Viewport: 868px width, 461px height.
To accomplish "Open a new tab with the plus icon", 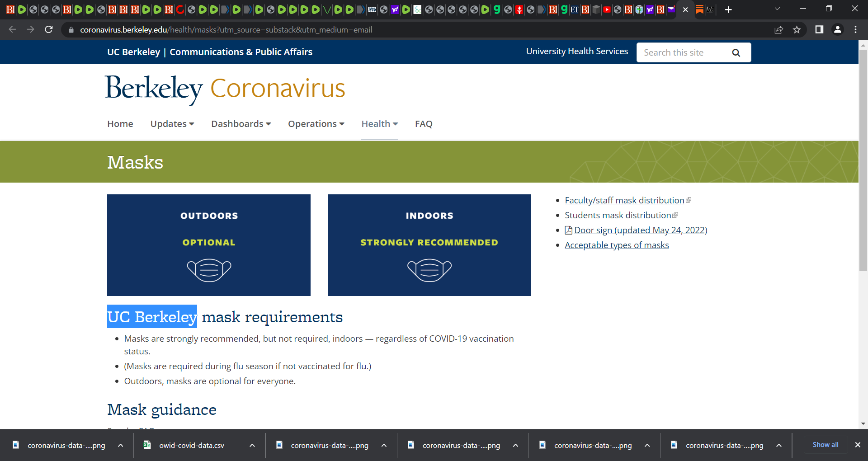I will point(728,9).
